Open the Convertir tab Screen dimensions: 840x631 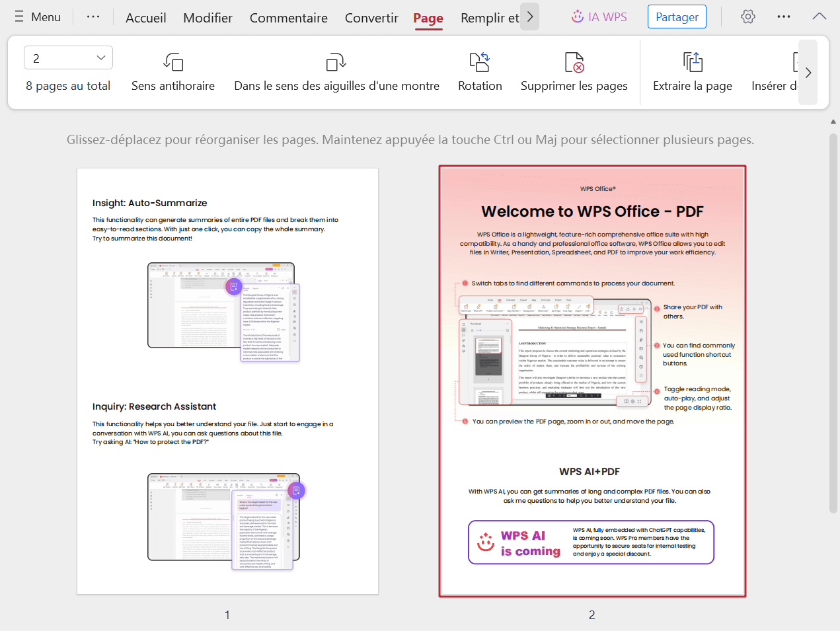coord(371,18)
